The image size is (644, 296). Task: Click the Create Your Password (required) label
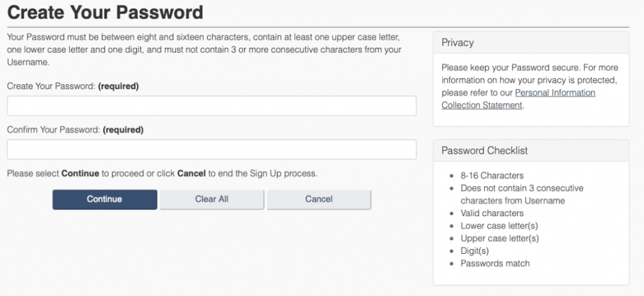coord(73,86)
